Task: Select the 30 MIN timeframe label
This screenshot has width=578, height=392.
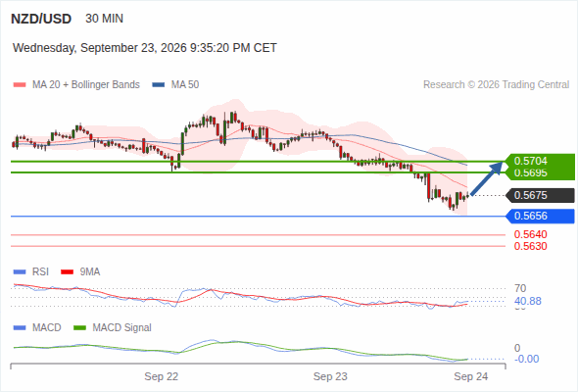Action: [x=104, y=19]
